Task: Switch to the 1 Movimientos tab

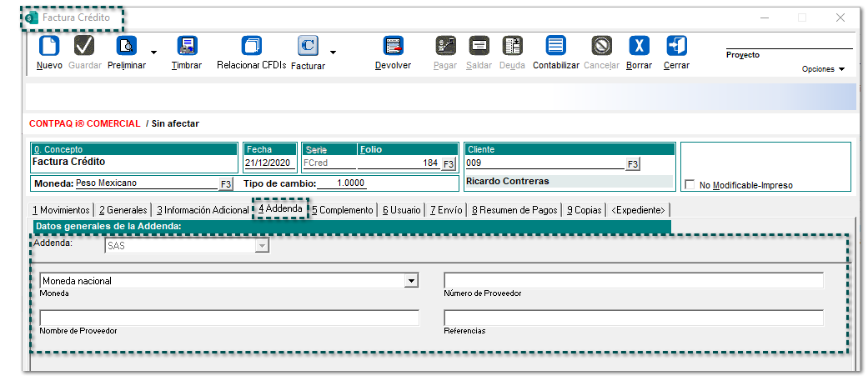Action: [x=61, y=210]
